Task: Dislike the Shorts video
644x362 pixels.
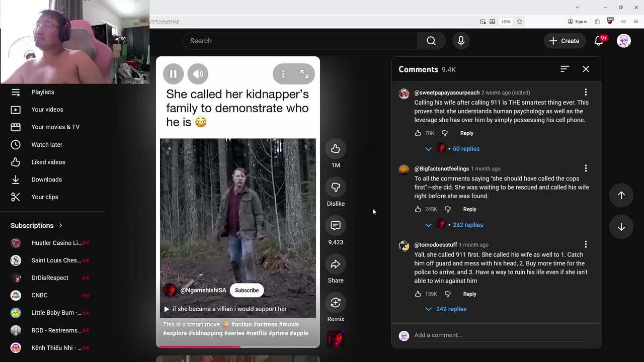Action: click(x=336, y=187)
